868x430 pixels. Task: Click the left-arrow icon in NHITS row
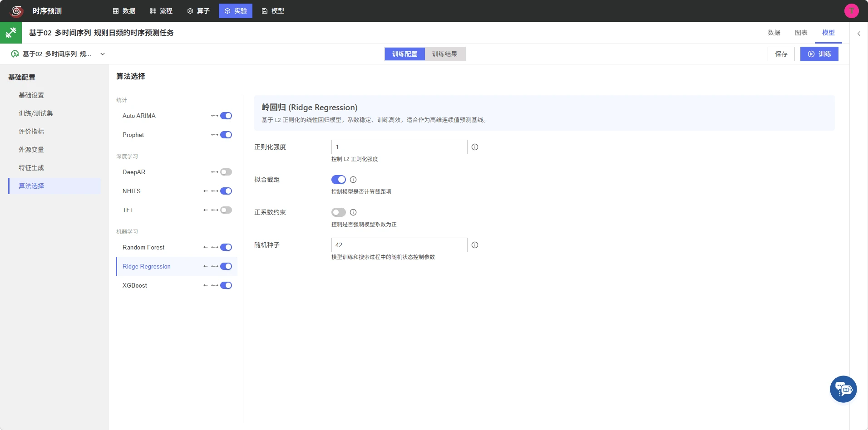coord(206,191)
